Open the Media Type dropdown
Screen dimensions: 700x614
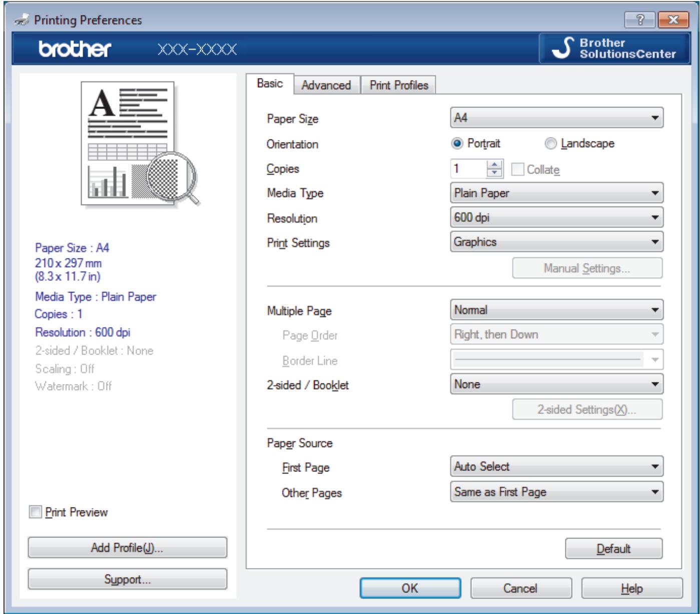[557, 193]
